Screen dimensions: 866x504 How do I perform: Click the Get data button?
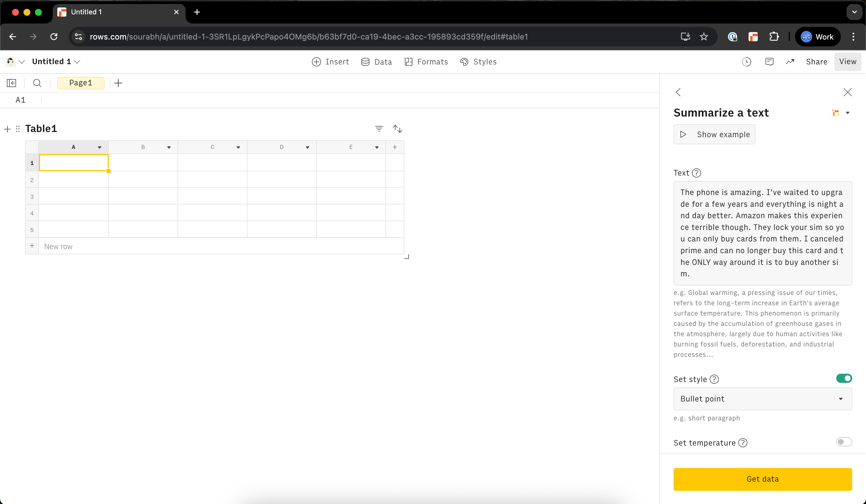763,479
